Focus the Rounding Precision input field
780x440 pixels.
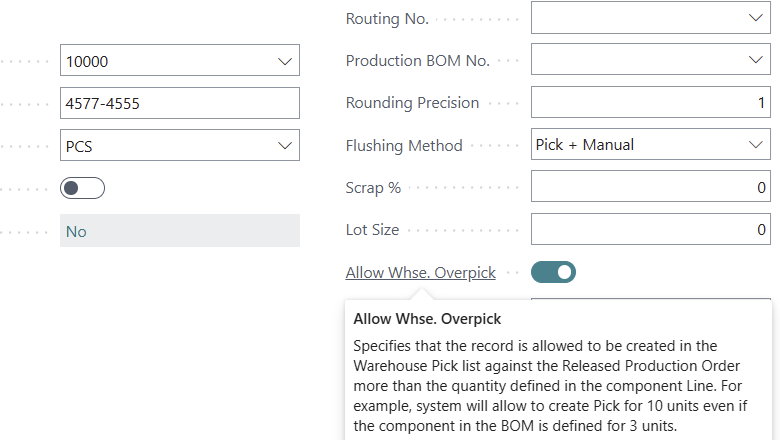650,103
